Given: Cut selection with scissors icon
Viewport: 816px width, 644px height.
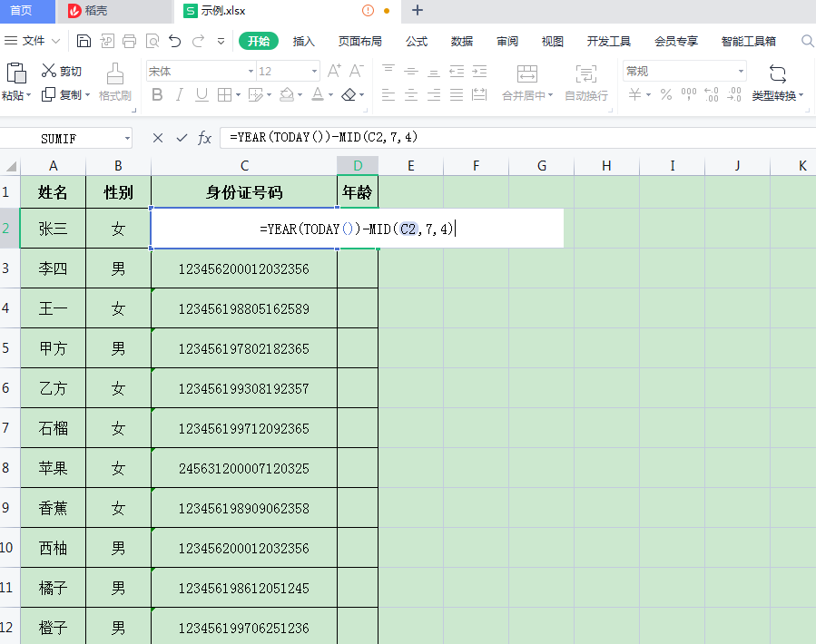Looking at the screenshot, I should pos(49,71).
